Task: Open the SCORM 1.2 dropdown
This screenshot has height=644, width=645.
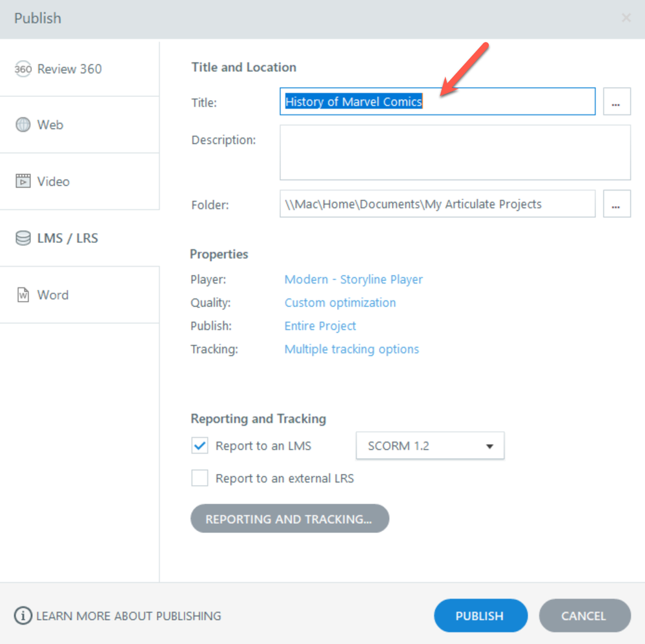Action: [x=430, y=446]
